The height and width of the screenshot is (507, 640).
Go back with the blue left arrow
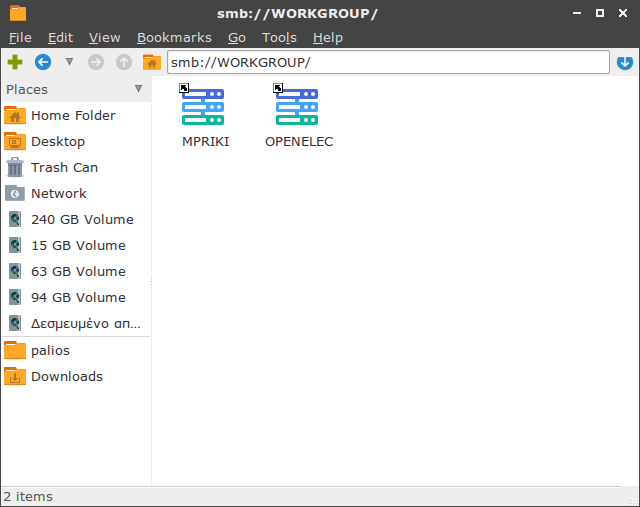(x=43, y=62)
